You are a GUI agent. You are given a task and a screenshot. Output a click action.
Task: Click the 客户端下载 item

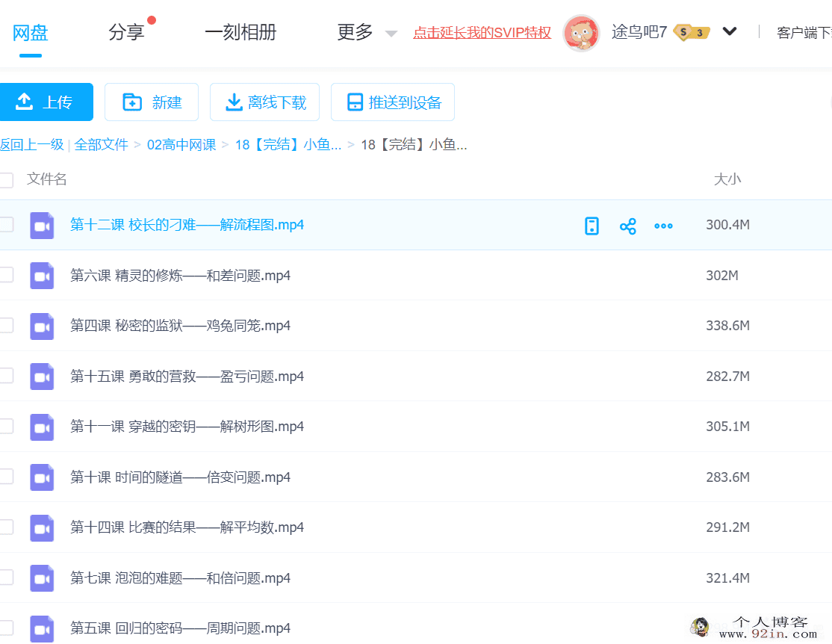804,33
